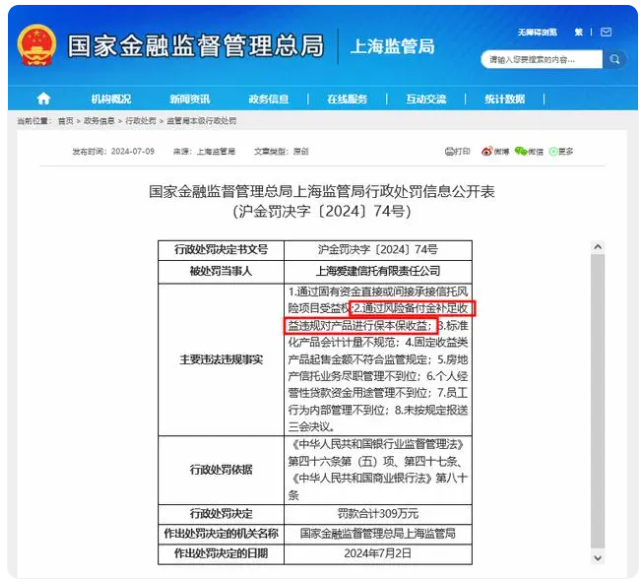Screen dimensions: 644x586
Task: Open the 更多 more sharing options
Action: pos(561,152)
